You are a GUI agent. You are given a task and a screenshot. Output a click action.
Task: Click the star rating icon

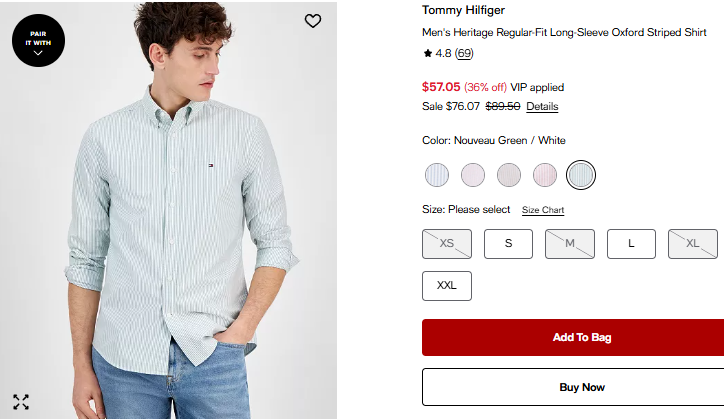click(x=428, y=54)
